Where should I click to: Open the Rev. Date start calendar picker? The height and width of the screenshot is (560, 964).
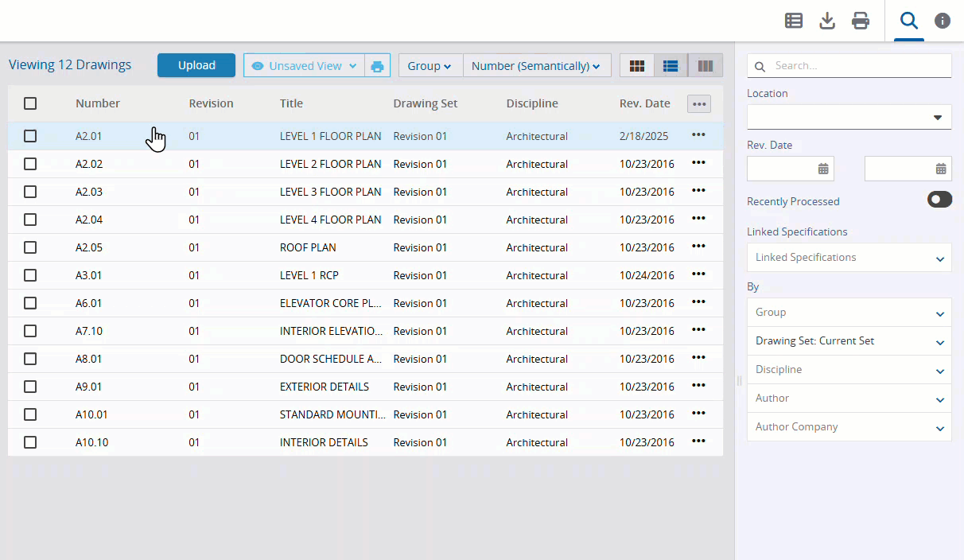[x=823, y=169]
